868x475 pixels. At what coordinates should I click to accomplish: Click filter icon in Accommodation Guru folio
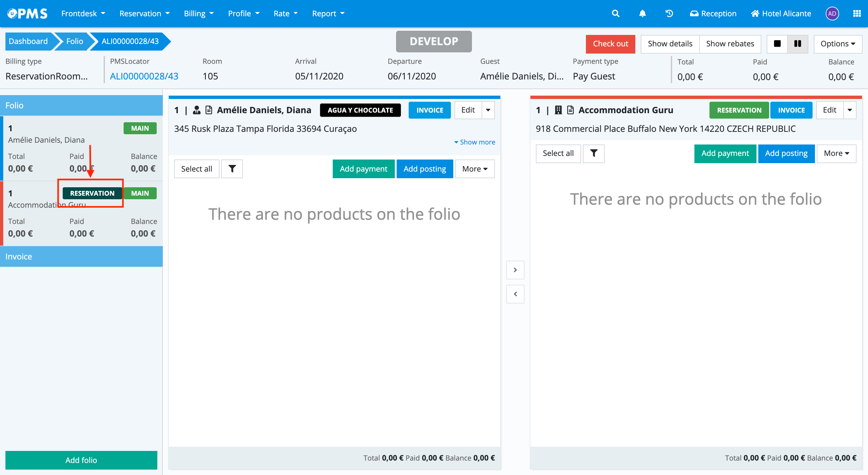pyautogui.click(x=593, y=154)
